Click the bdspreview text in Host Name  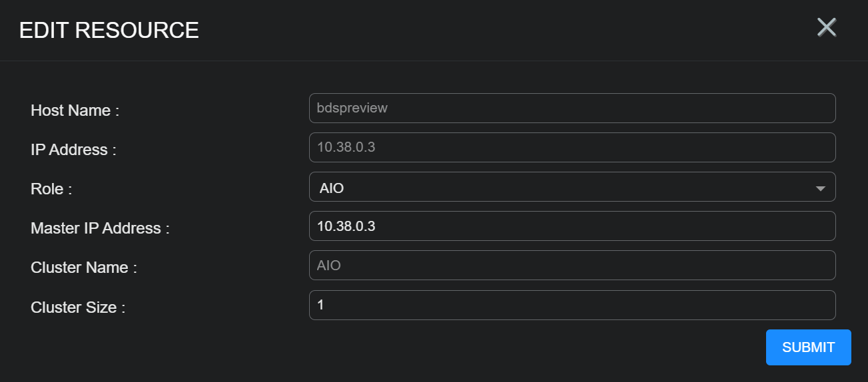coord(352,108)
